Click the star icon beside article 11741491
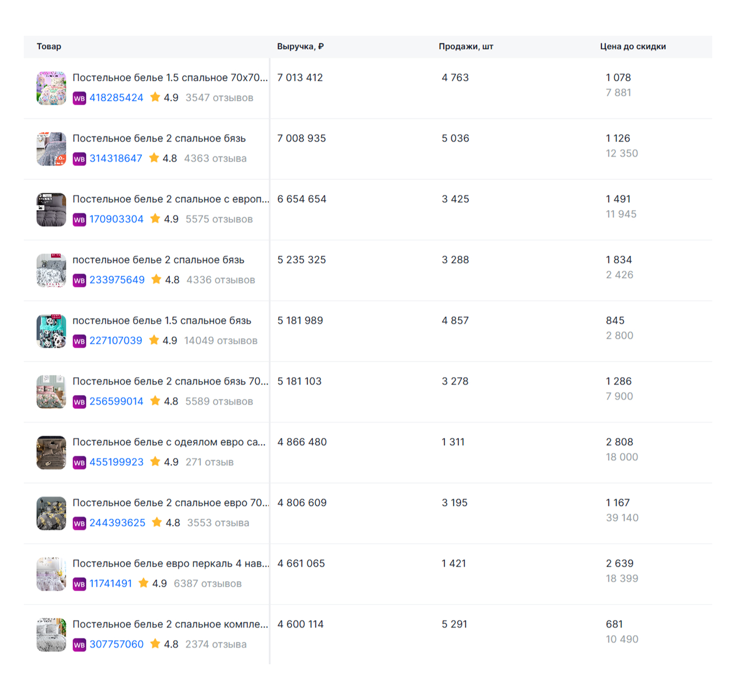 point(143,583)
